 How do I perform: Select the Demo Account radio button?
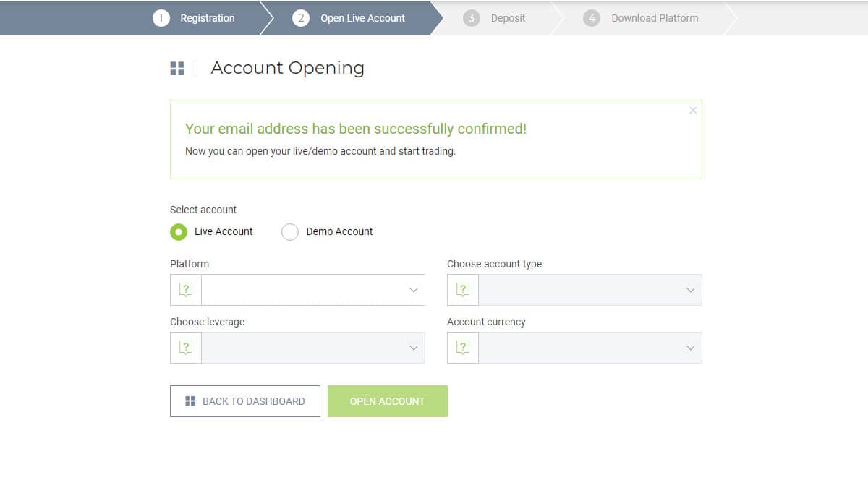coord(290,232)
